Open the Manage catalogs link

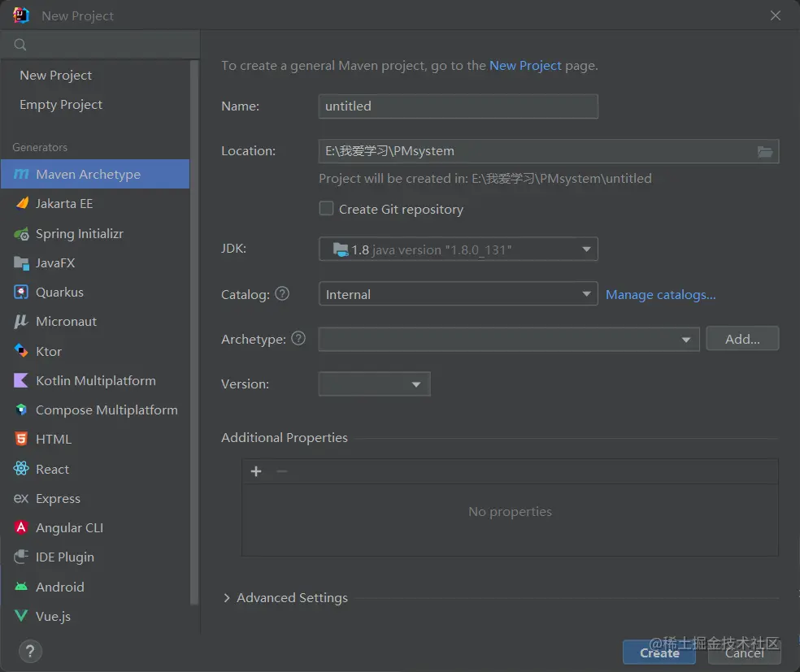[660, 294]
